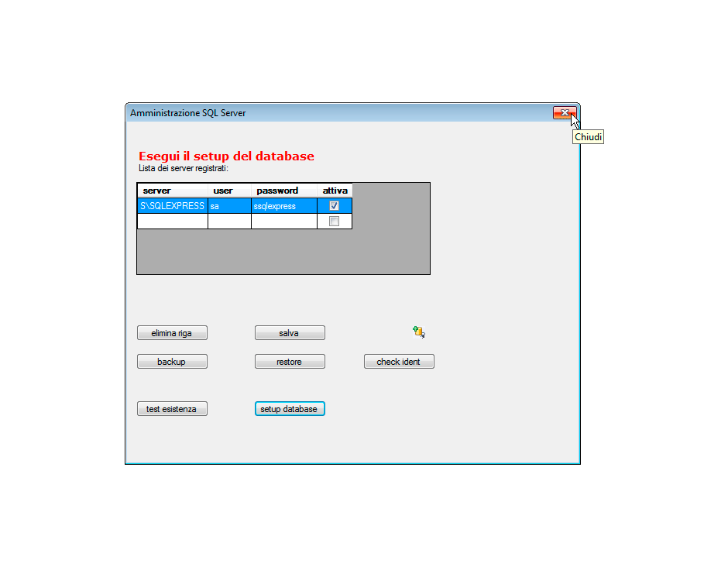Click the database add icon
Screen dimensions: 728x567
coord(419,332)
